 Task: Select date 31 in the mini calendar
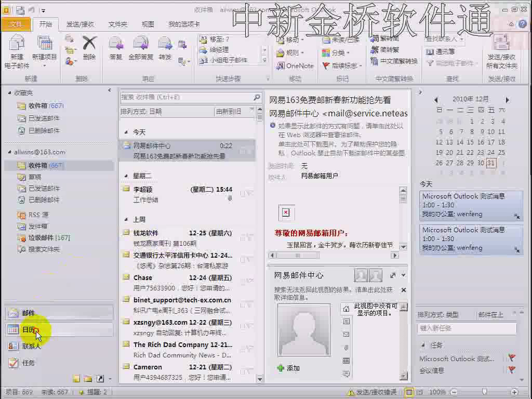tap(490, 163)
